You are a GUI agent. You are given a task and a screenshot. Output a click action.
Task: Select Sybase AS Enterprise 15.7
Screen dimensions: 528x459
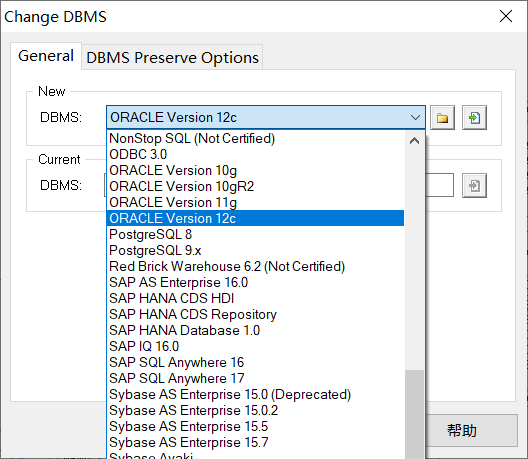255,442
